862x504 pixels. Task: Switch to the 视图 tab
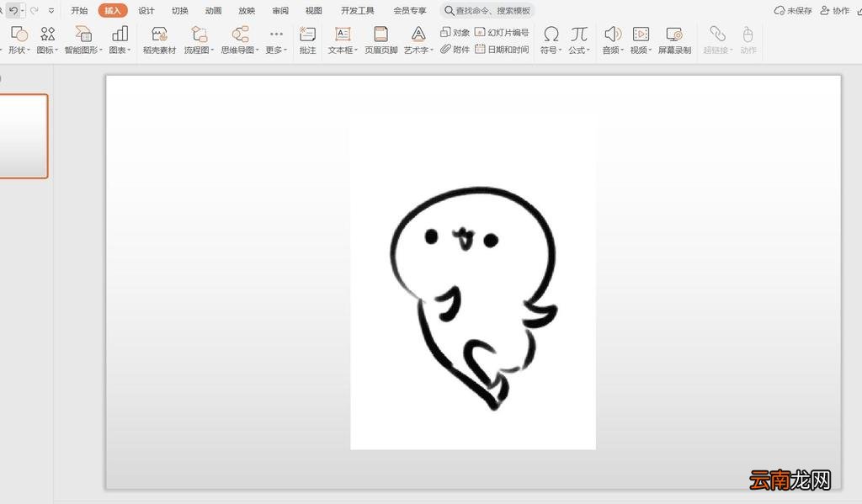[314, 10]
